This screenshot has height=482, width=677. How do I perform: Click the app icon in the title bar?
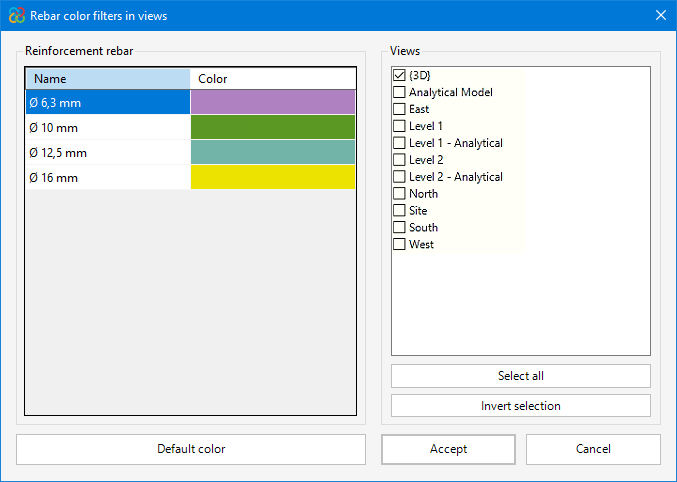click(16, 15)
